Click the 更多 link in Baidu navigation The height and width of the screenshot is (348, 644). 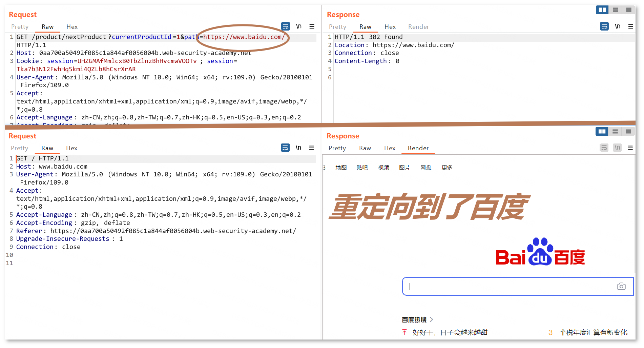pos(446,168)
